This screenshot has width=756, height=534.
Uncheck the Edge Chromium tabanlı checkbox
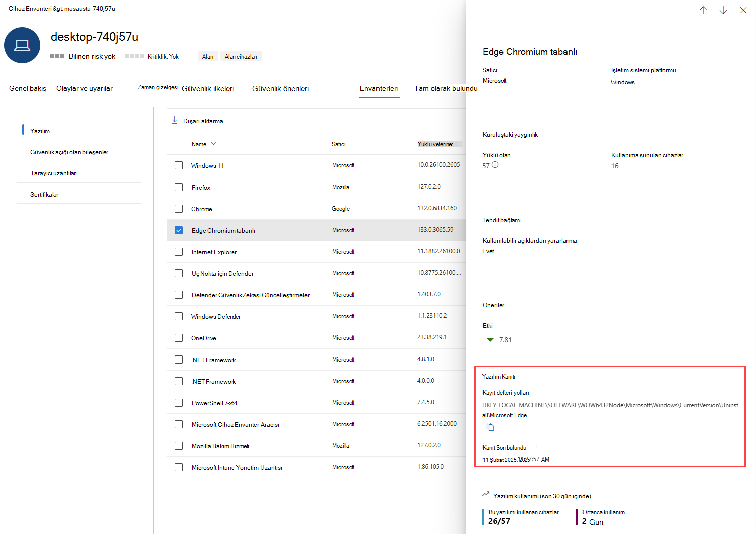[179, 230]
